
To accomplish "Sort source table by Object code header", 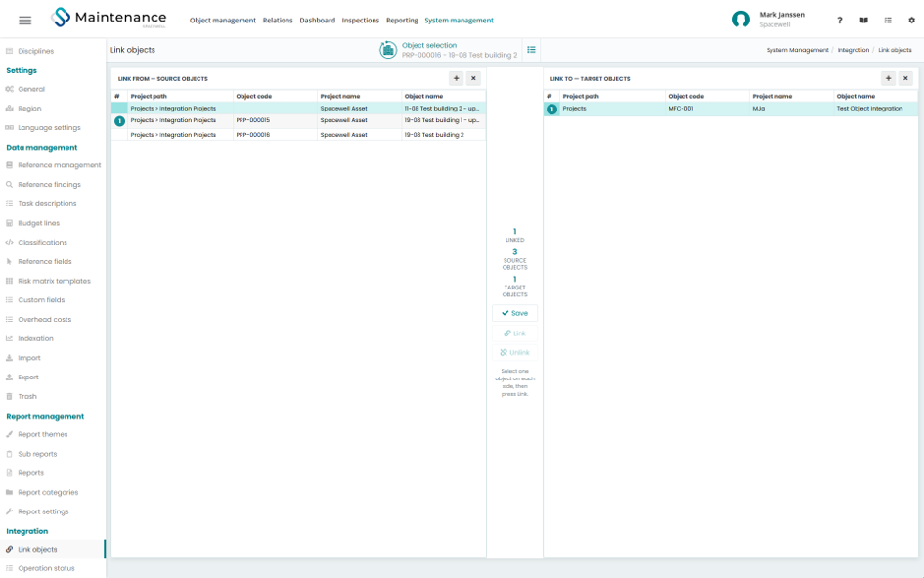I will 254,96.
